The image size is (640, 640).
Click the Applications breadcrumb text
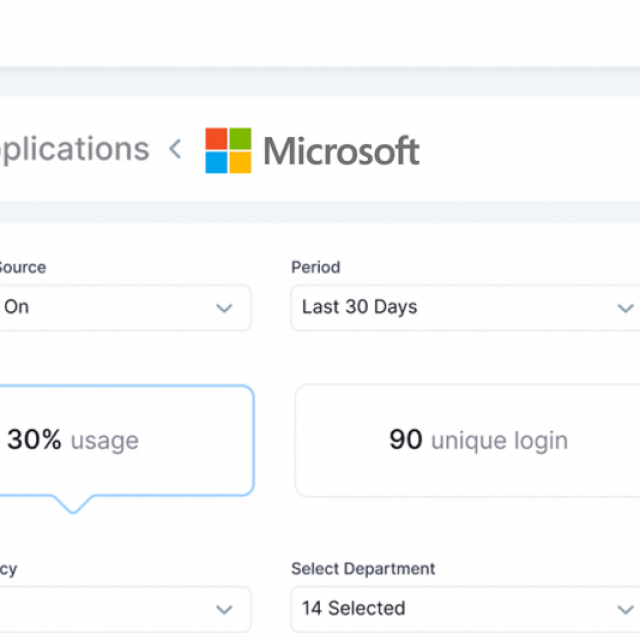tap(75, 149)
